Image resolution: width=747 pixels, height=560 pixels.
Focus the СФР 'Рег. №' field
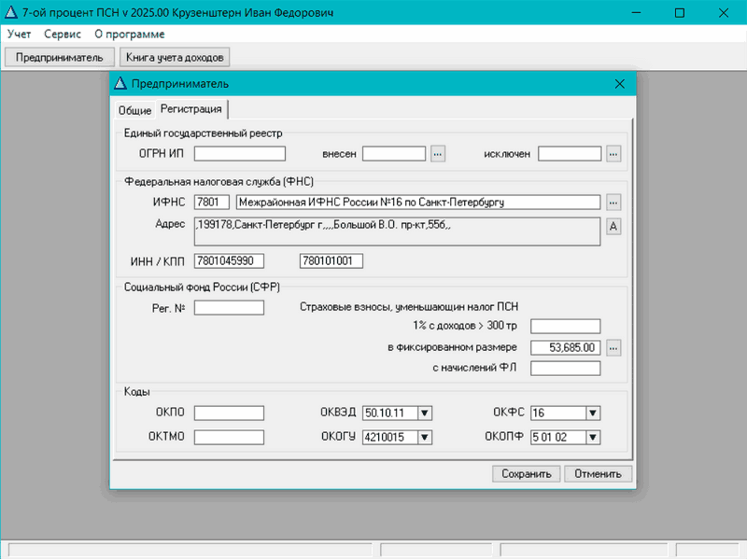[229, 307]
